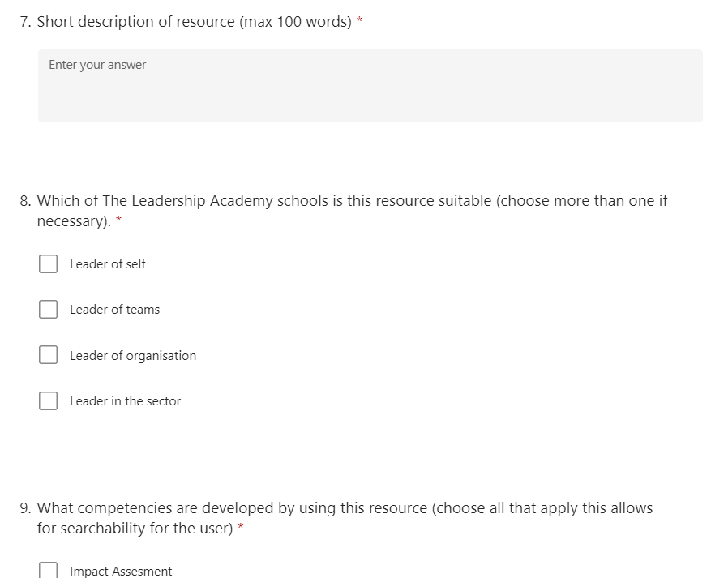Click the number 8 question marker
728x578 pixels.
point(25,201)
